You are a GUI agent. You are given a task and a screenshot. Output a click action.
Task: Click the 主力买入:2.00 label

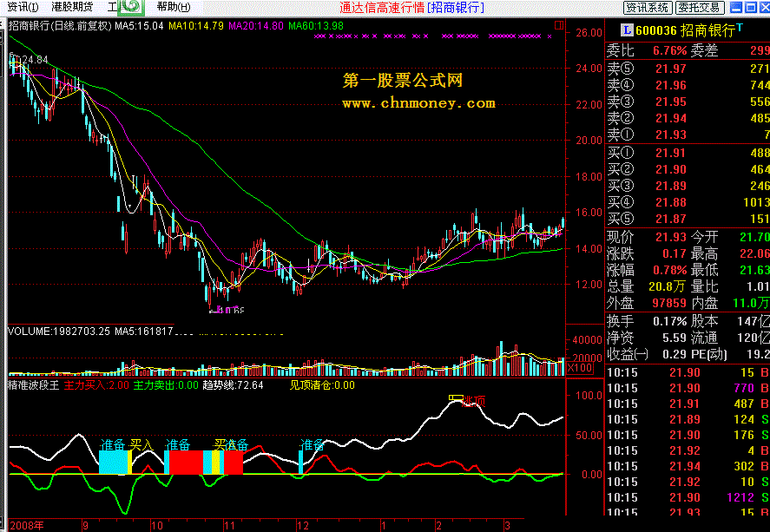96,385
